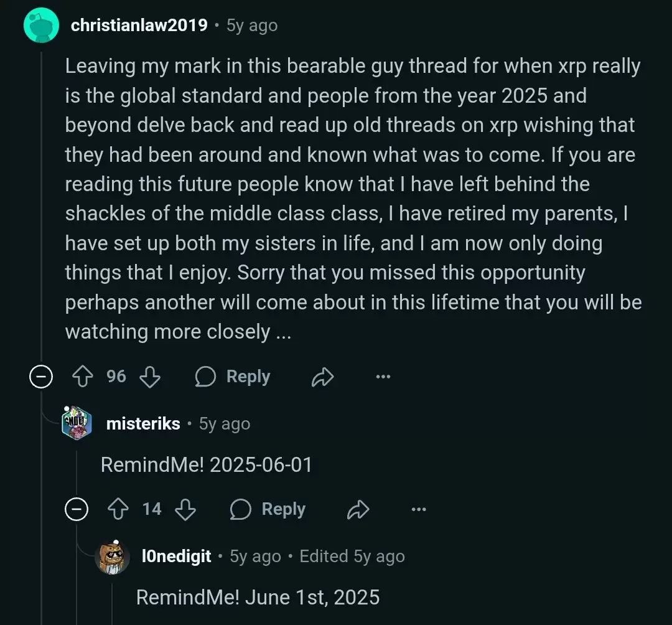Downvote christianlaw2019's comment with 96 points
672x625 pixels.
click(150, 377)
